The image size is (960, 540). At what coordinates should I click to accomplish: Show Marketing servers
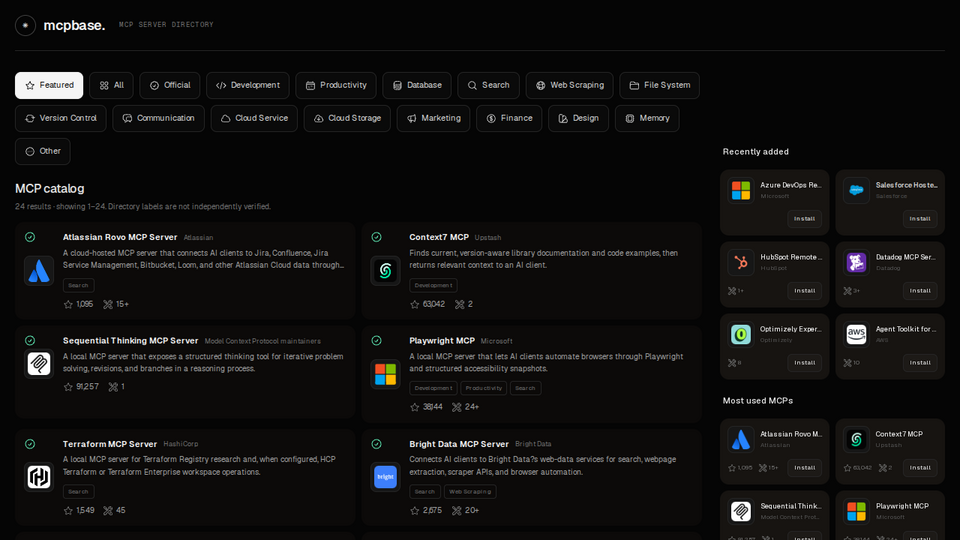click(433, 119)
